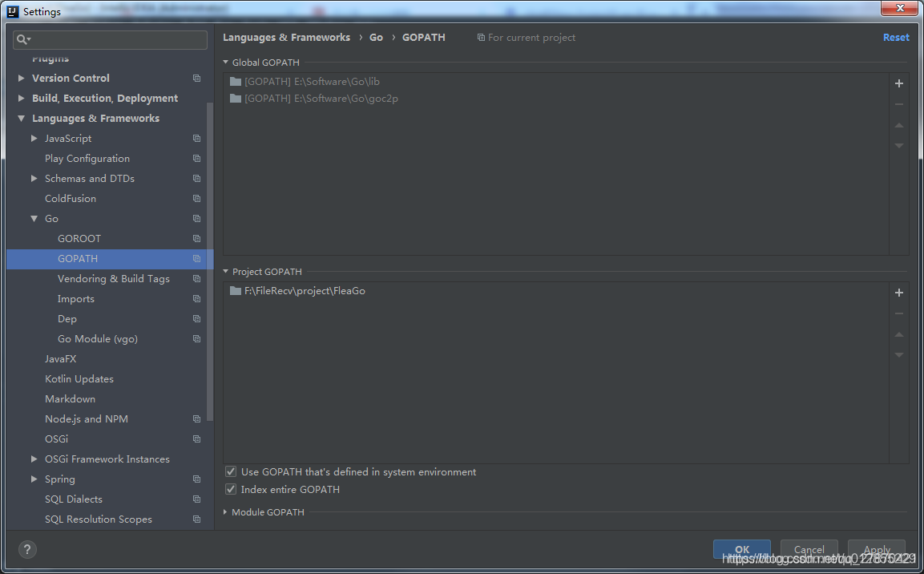Click the Reset link

click(896, 37)
